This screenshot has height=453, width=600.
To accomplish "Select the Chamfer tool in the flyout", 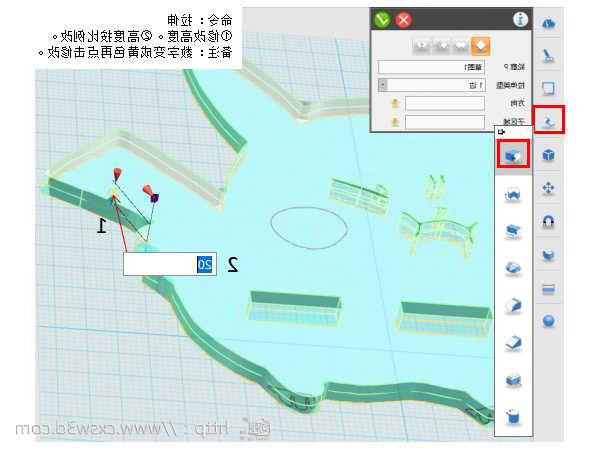I will 513,343.
